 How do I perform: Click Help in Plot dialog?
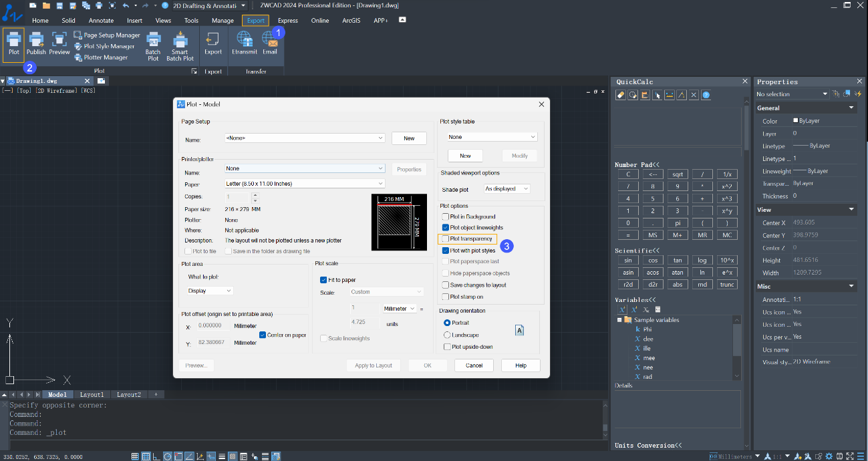tap(521, 365)
